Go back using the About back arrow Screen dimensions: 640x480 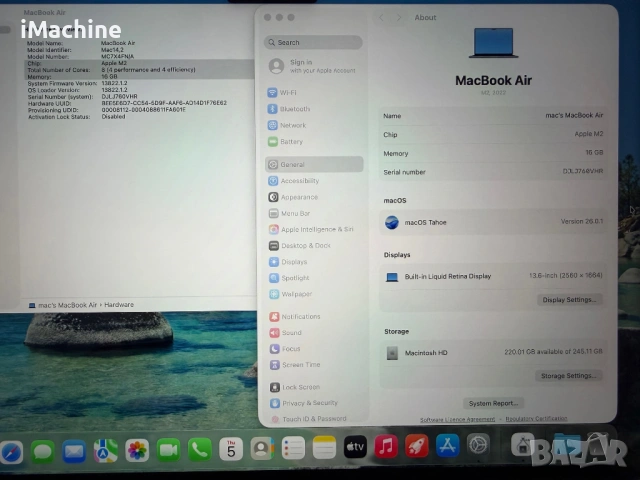pos(381,18)
